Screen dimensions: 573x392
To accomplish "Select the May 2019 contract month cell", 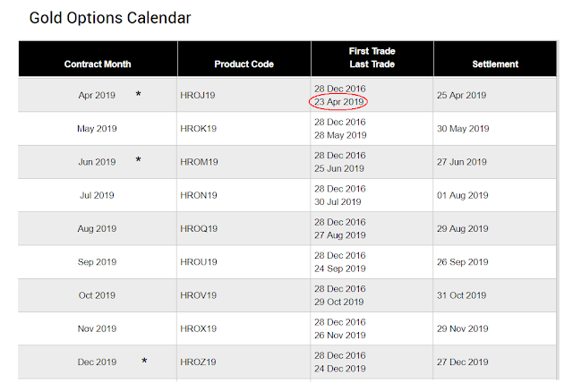I will 97,128.
